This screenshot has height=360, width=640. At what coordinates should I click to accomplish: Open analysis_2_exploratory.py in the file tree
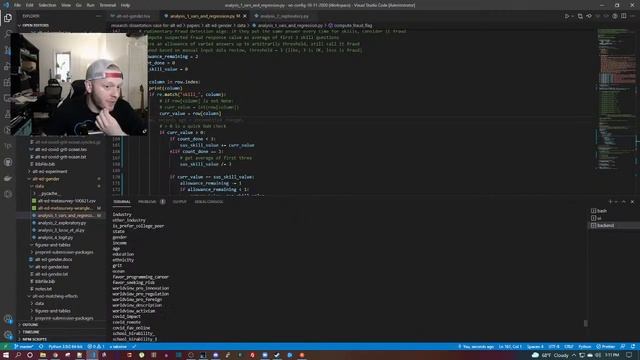pos(62,223)
